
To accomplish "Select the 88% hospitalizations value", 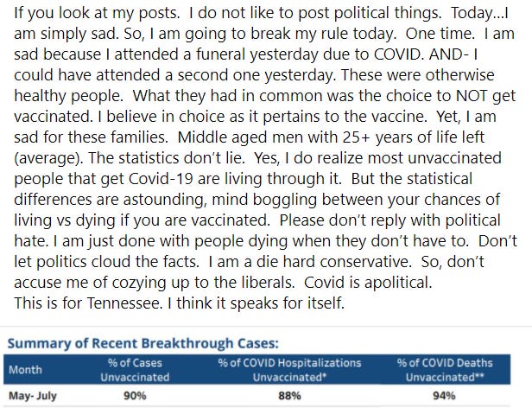I will click(x=289, y=395).
